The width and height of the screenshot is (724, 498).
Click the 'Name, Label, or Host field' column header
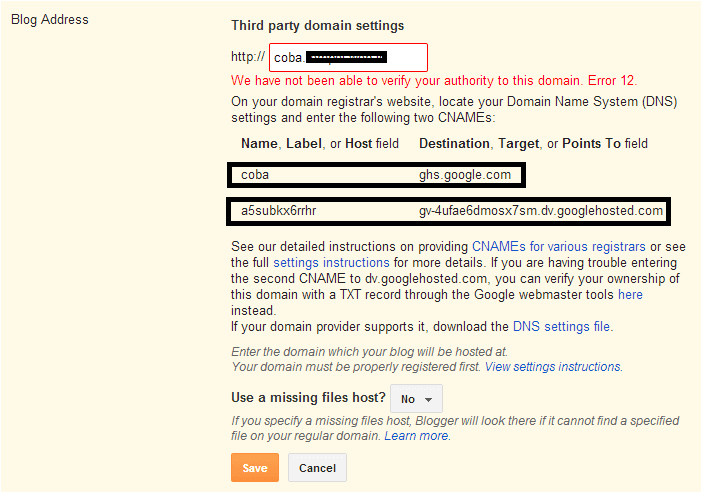click(x=320, y=144)
